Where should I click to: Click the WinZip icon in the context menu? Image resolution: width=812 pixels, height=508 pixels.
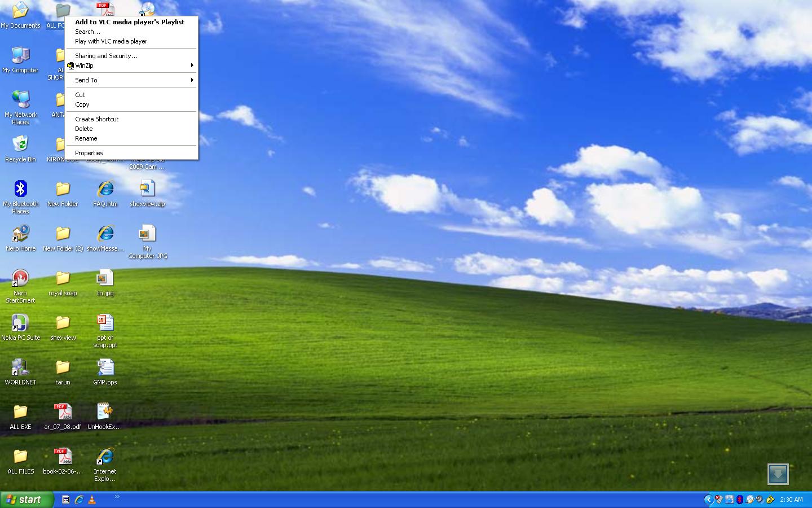coord(70,65)
